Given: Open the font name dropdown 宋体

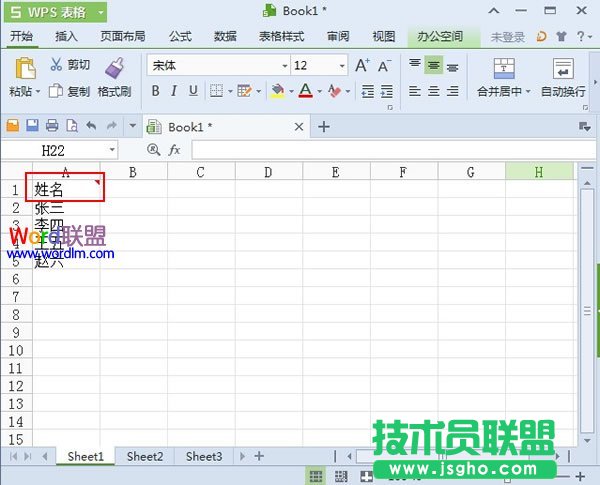Looking at the screenshot, I should coord(284,66).
